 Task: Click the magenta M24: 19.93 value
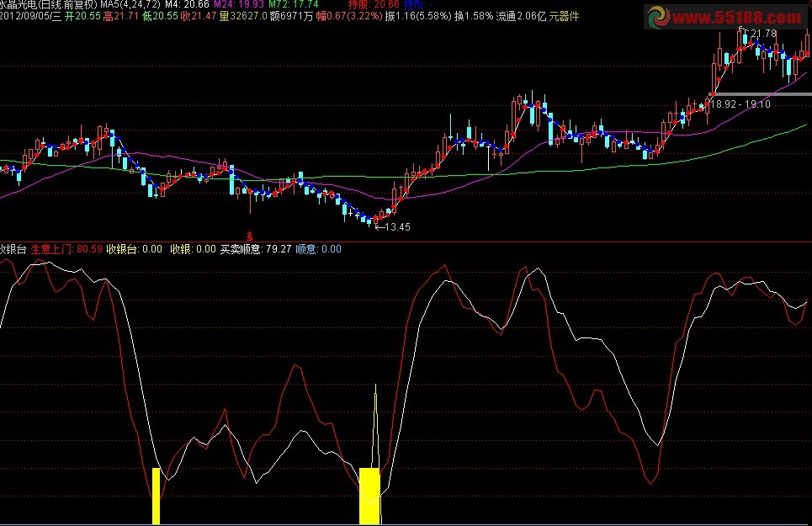[239, 4]
